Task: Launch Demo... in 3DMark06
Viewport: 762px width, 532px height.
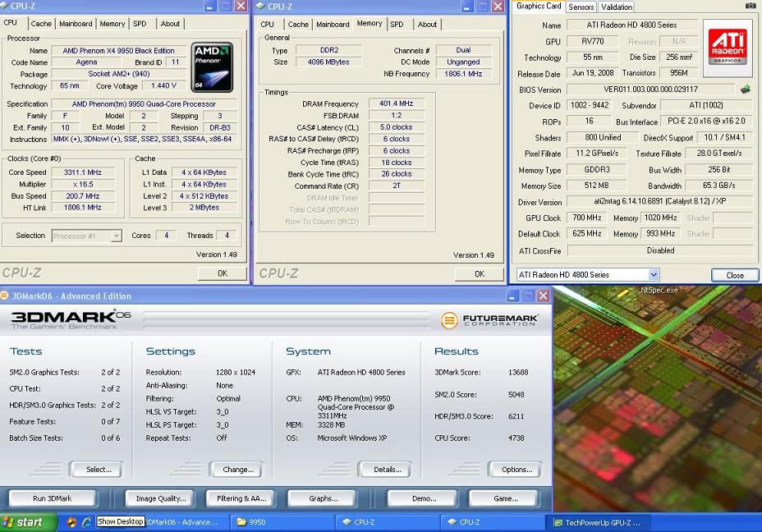Action: click(x=424, y=498)
